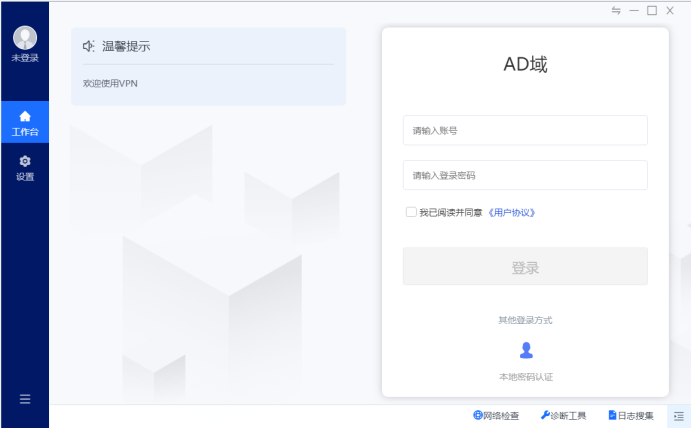Expand the sidebar via the hamburger menu icon
This screenshot has width=692, height=429.
click(25, 399)
